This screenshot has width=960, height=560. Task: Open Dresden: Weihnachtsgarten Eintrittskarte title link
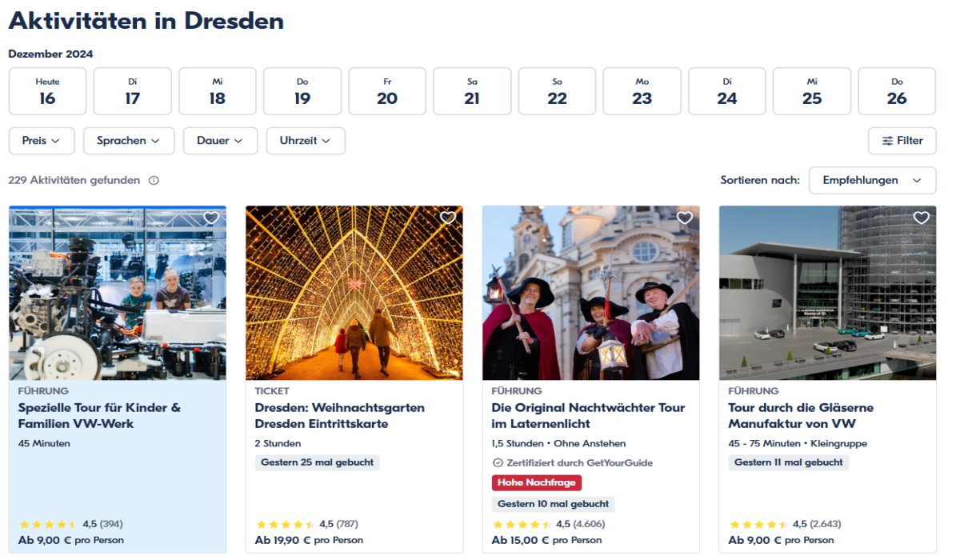340,415
